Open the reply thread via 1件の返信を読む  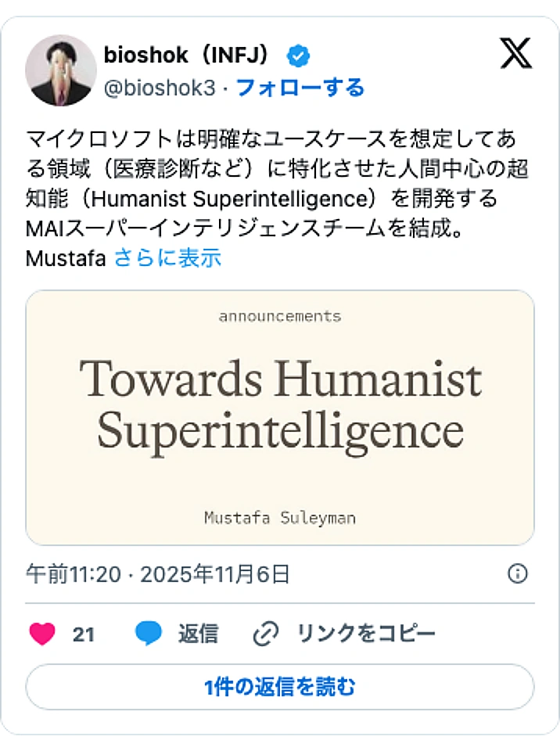click(279, 687)
